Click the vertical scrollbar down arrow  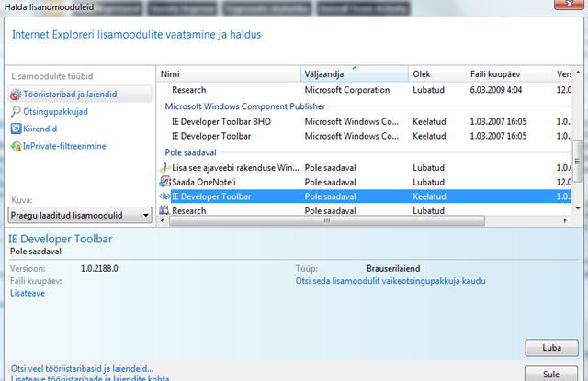pyautogui.click(x=578, y=208)
